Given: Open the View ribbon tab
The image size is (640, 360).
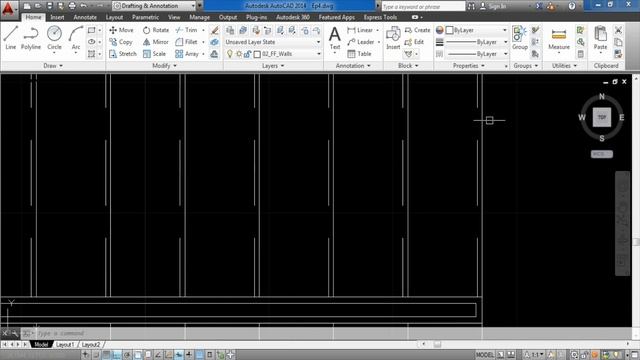Looking at the screenshot, I should click(x=174, y=17).
